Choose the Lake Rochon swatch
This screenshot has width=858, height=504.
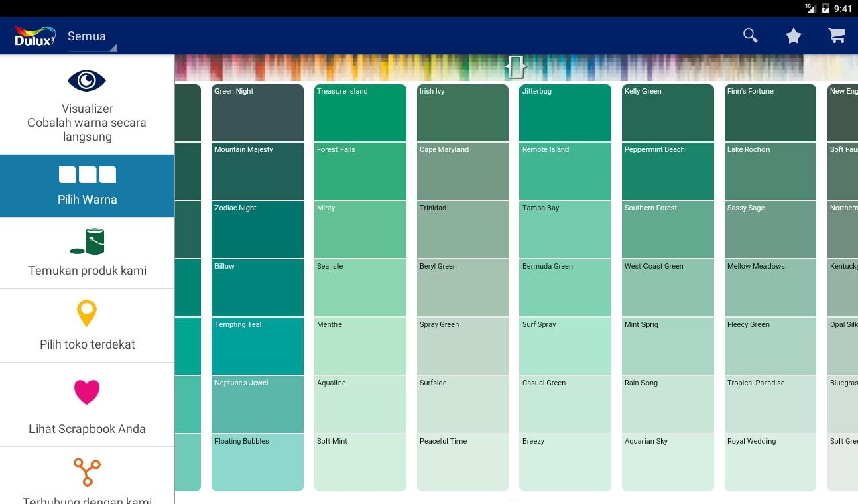770,172
